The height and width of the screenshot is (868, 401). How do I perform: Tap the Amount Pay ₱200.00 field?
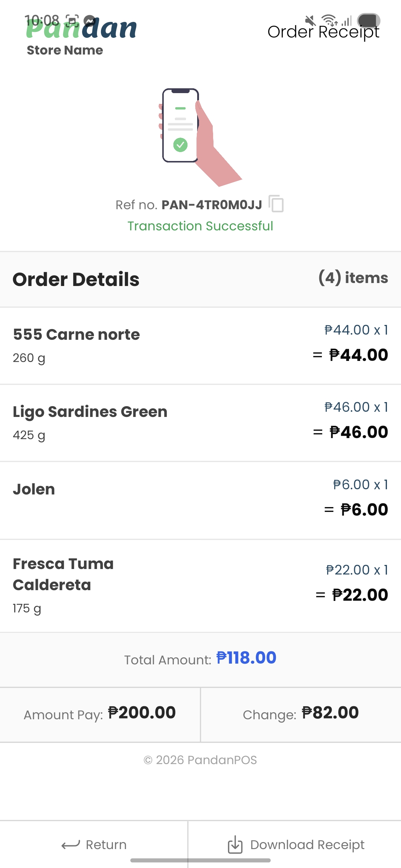[x=100, y=714]
